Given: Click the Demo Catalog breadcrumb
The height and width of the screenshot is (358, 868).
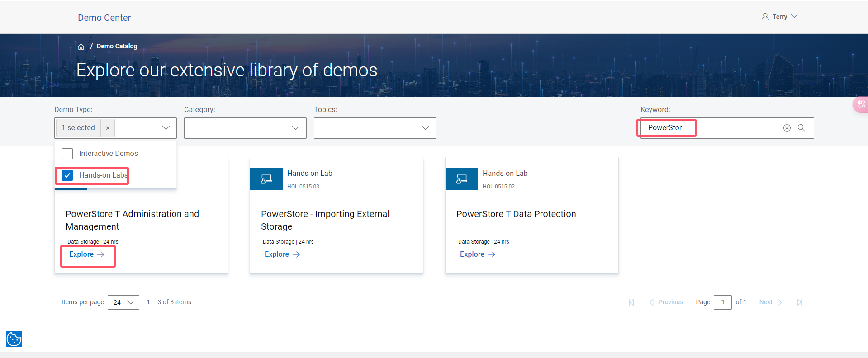Looking at the screenshot, I should [x=117, y=46].
